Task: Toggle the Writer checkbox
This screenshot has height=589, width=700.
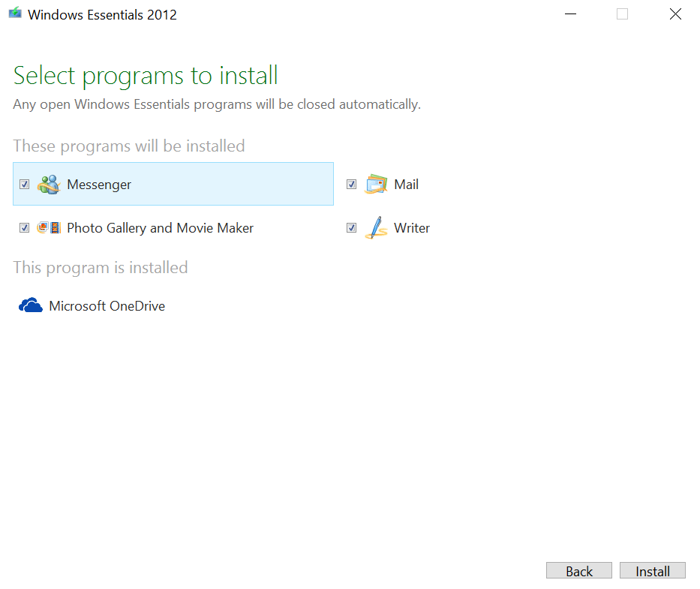Action: coord(352,228)
